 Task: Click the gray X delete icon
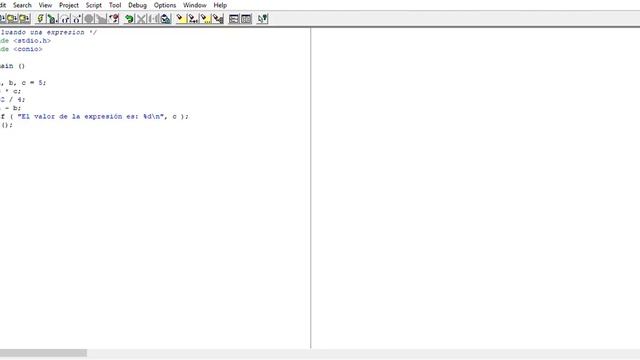click(x=141, y=19)
